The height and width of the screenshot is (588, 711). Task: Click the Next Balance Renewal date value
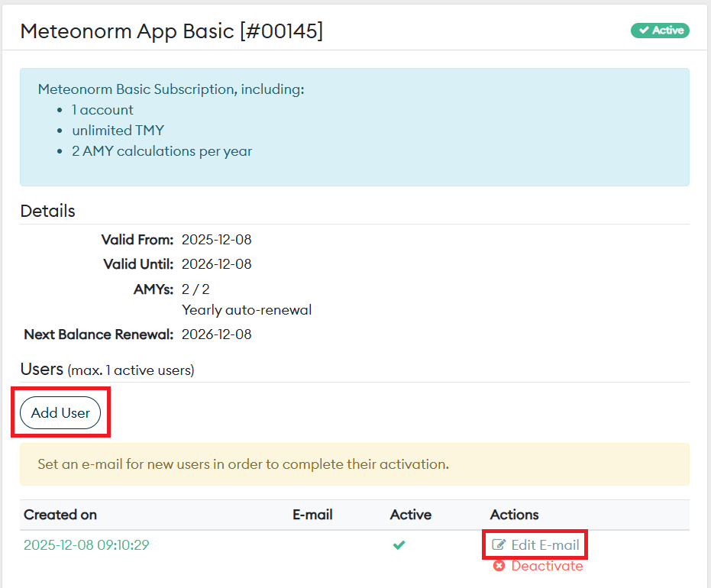[x=216, y=334]
